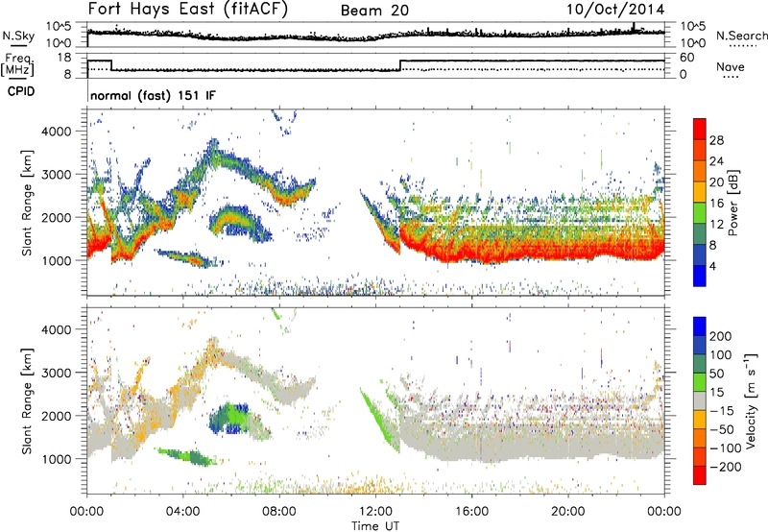Viewport: 768px width, 532px height.
Task: Click the '3000' tick on velocity panel
Action: coord(56,373)
